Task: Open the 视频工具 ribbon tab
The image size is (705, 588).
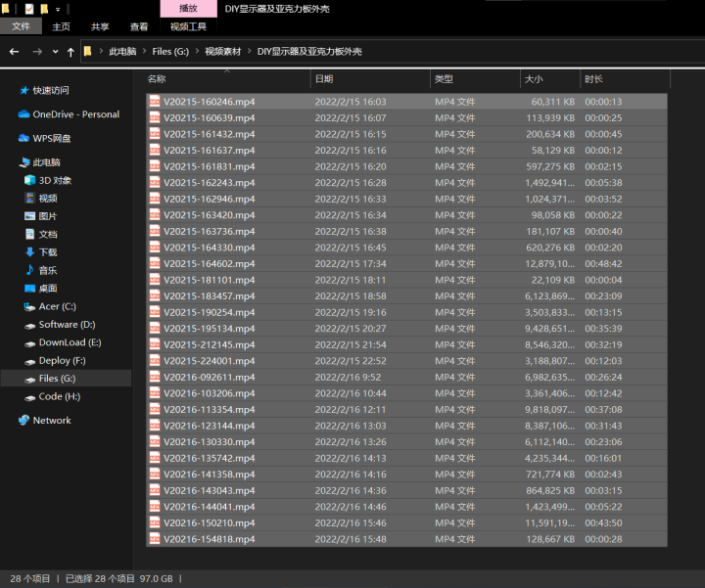Action: 188,27
